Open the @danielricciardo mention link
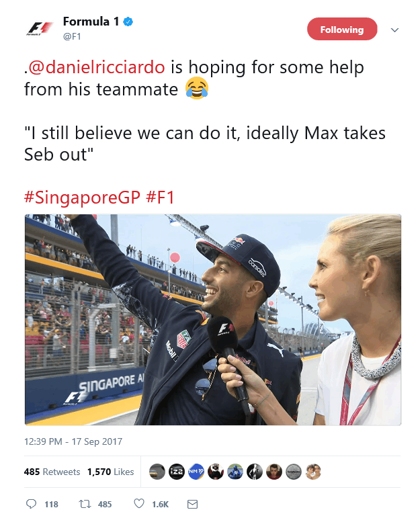 [x=96, y=67]
